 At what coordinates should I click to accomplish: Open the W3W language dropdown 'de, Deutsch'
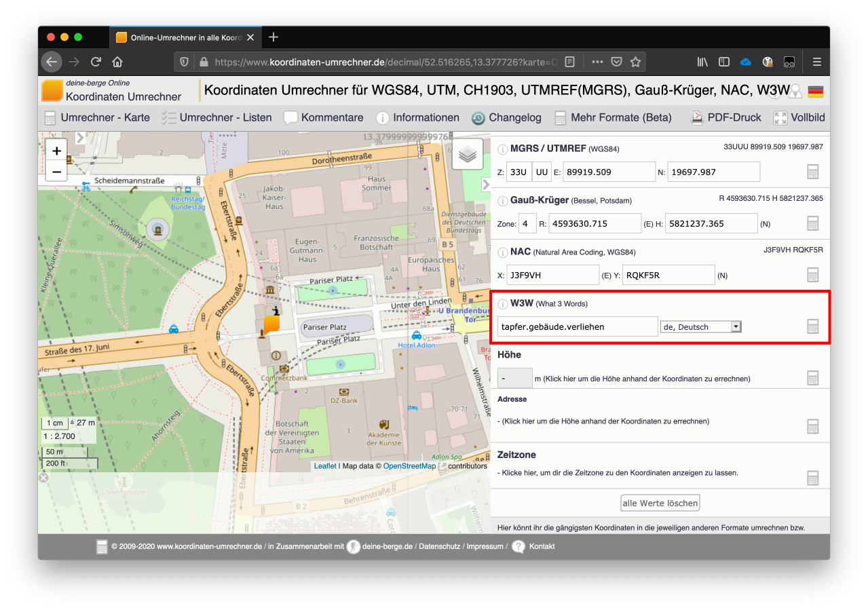(x=700, y=326)
